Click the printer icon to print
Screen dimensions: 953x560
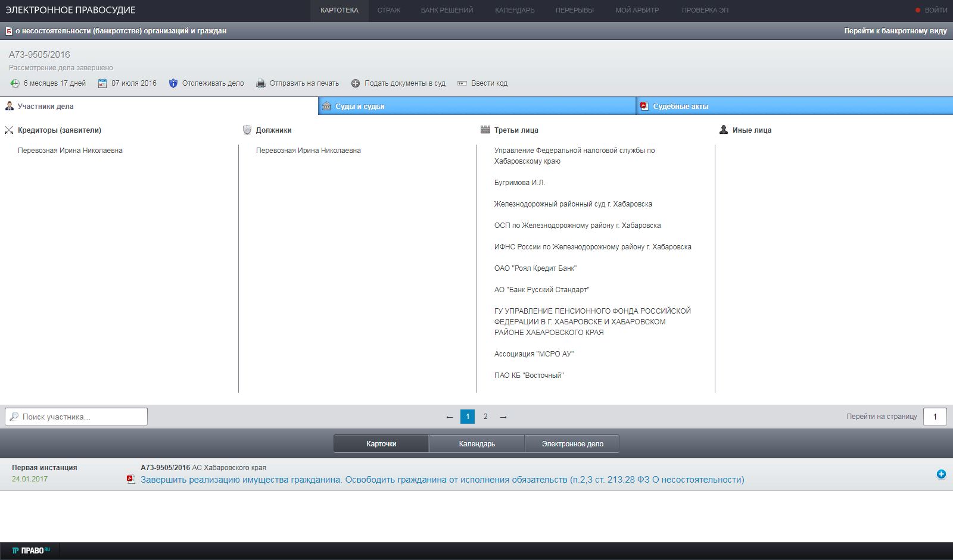point(261,83)
